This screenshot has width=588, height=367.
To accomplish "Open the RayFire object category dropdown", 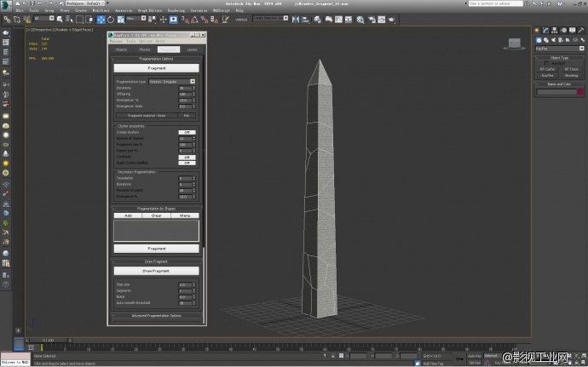I will click(560, 49).
